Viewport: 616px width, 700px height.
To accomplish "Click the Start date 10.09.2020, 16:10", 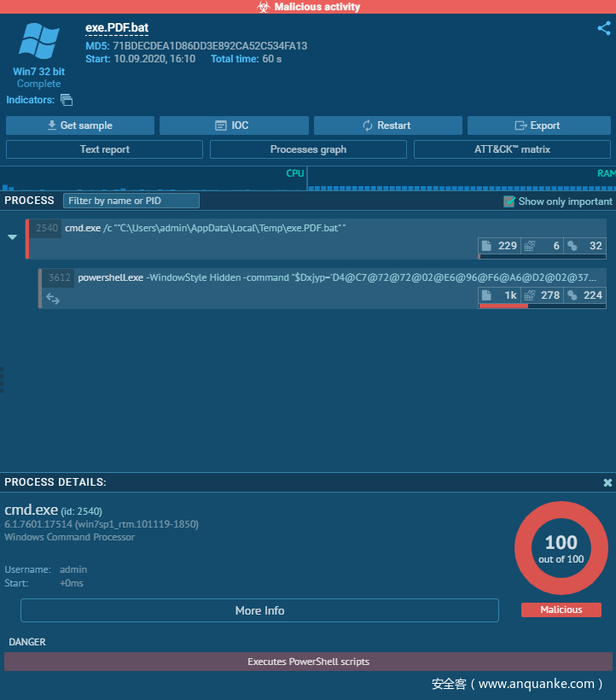I will tap(154, 59).
